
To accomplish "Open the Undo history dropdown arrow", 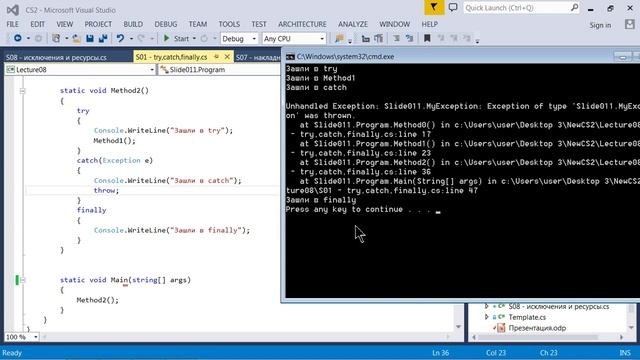I will [131, 39].
